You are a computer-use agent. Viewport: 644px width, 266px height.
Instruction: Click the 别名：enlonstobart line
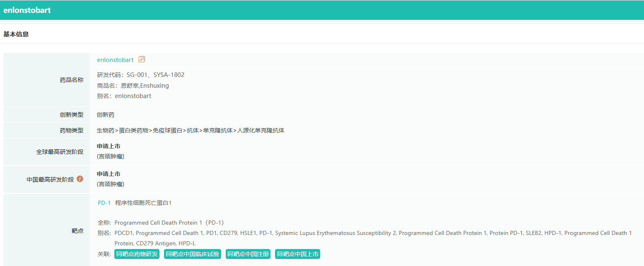(124, 96)
